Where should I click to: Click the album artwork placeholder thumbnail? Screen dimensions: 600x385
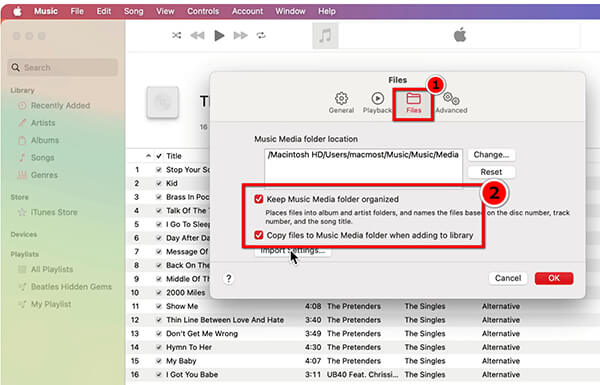tap(163, 103)
